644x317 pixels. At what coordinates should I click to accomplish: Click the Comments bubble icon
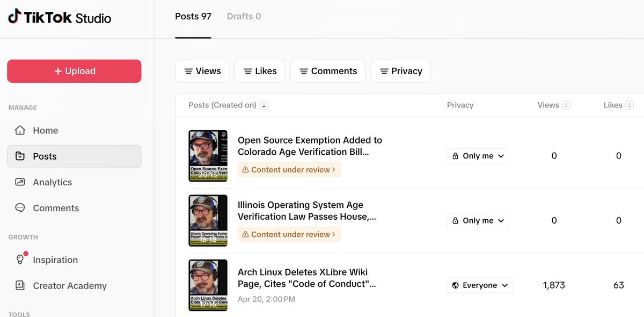[20, 208]
